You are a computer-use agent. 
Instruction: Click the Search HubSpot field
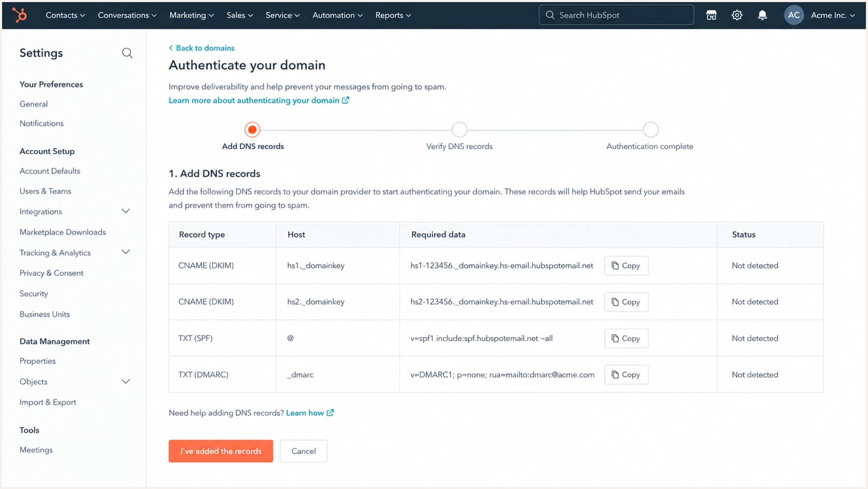click(616, 15)
